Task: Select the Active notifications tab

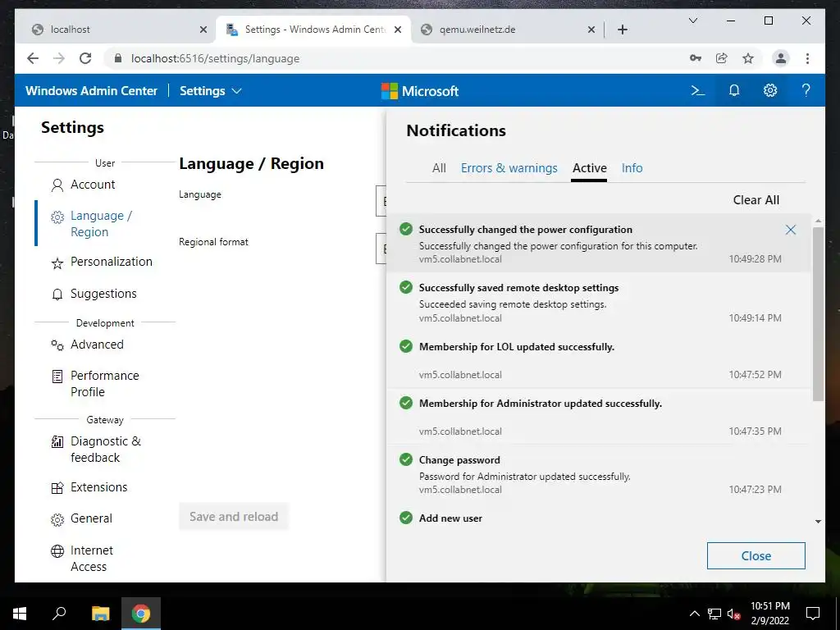Action: [589, 168]
